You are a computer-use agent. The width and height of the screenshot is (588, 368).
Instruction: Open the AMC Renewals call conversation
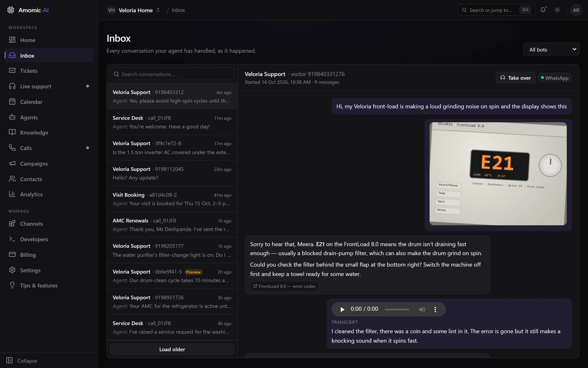172,225
